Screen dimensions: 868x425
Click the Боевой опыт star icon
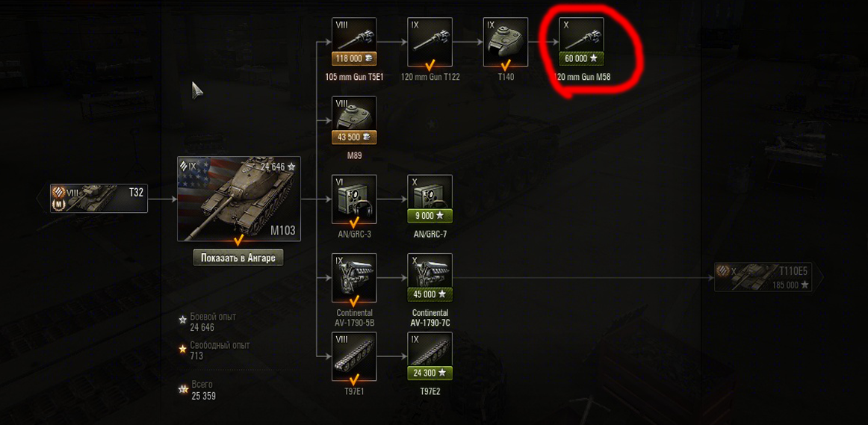click(x=182, y=320)
